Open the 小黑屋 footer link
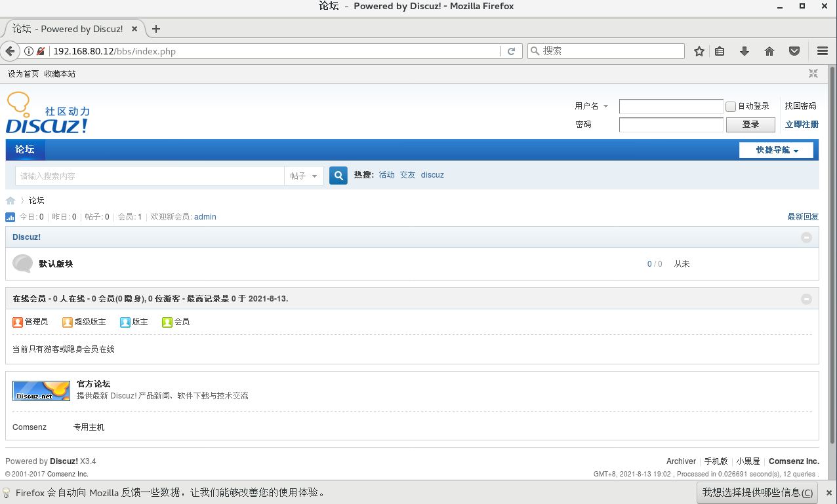 click(748, 461)
